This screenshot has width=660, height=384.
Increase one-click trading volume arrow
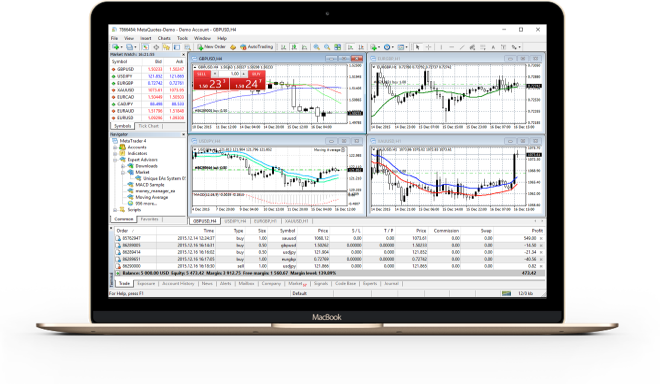coord(244,74)
